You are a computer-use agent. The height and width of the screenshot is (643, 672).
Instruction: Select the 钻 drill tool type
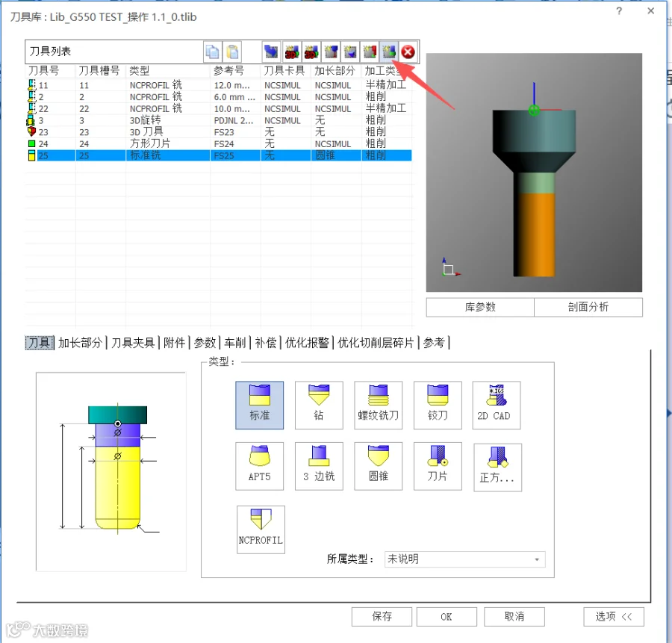click(x=319, y=405)
